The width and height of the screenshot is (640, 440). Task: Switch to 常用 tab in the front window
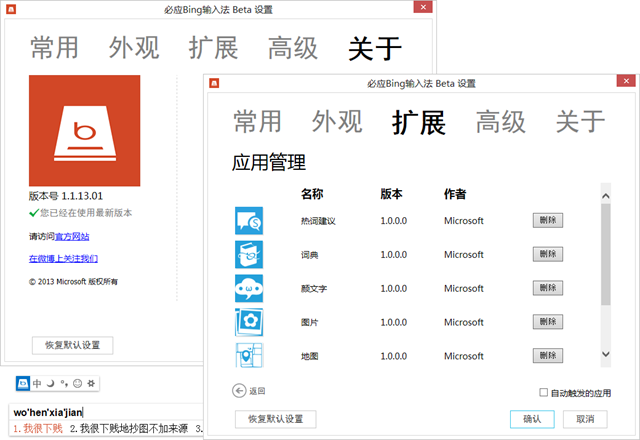[258, 122]
